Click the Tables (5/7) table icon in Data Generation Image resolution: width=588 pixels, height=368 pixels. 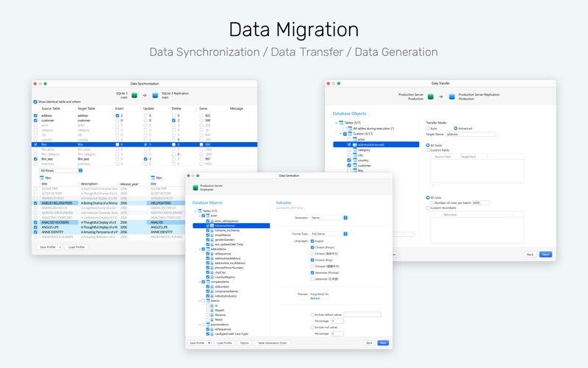click(199, 211)
